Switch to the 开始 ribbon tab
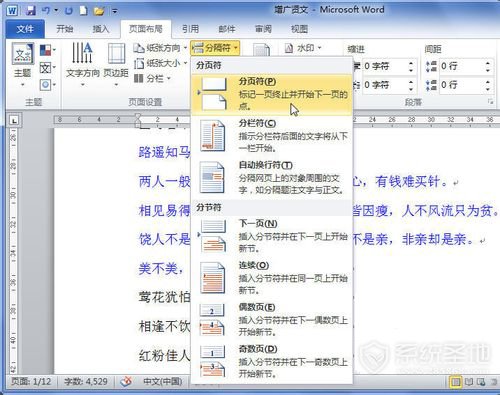The height and width of the screenshot is (395, 500). click(65, 29)
